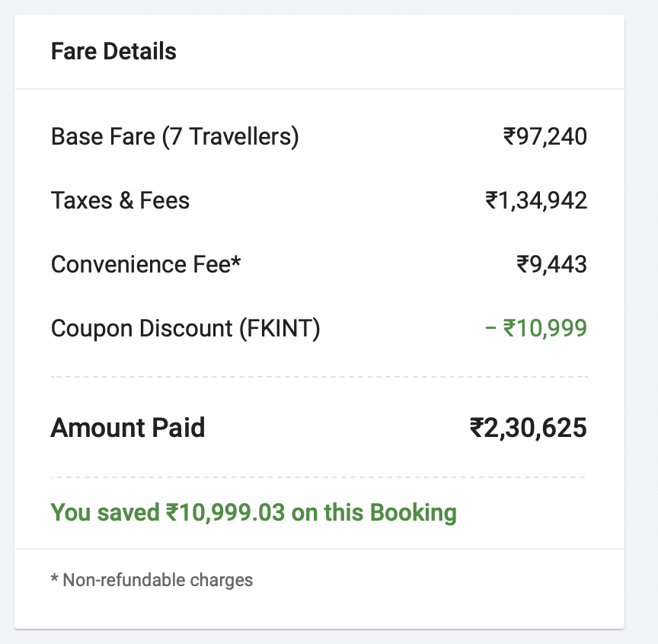Screen dimensions: 658x644
Task: Click the rupee symbol in Amount Paid total
Action: (x=477, y=428)
